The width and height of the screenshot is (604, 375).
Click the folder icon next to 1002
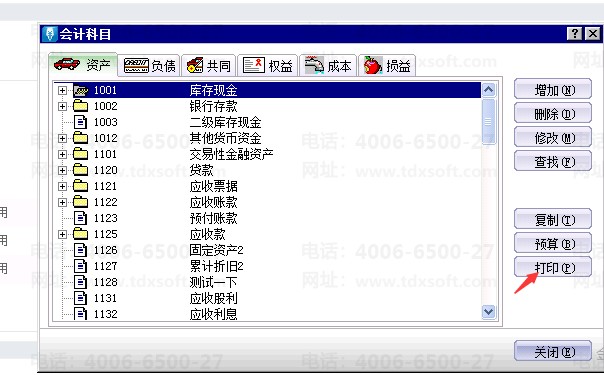(81, 106)
